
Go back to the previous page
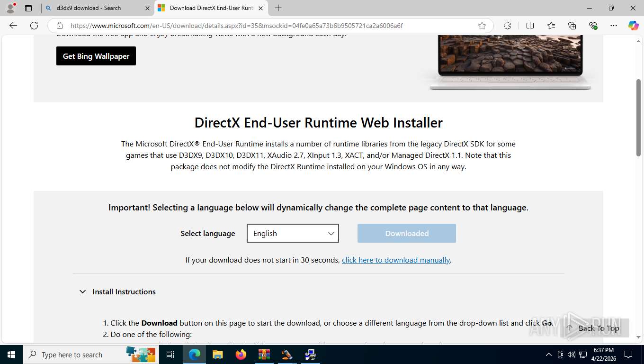(x=13, y=26)
